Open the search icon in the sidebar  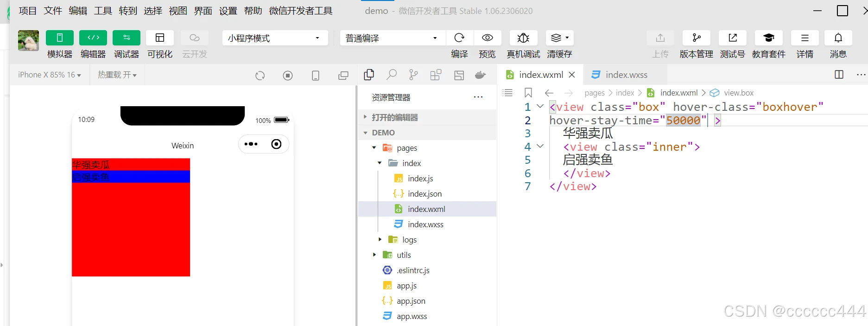click(x=392, y=75)
